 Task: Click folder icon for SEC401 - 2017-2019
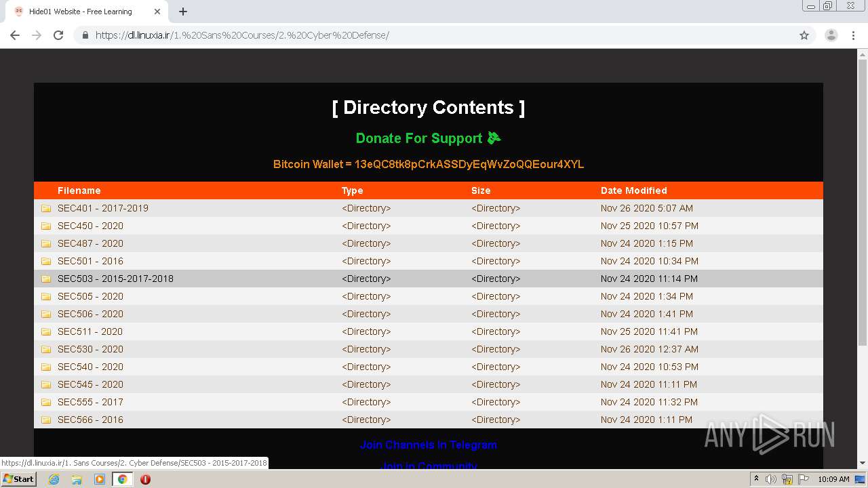(46, 208)
